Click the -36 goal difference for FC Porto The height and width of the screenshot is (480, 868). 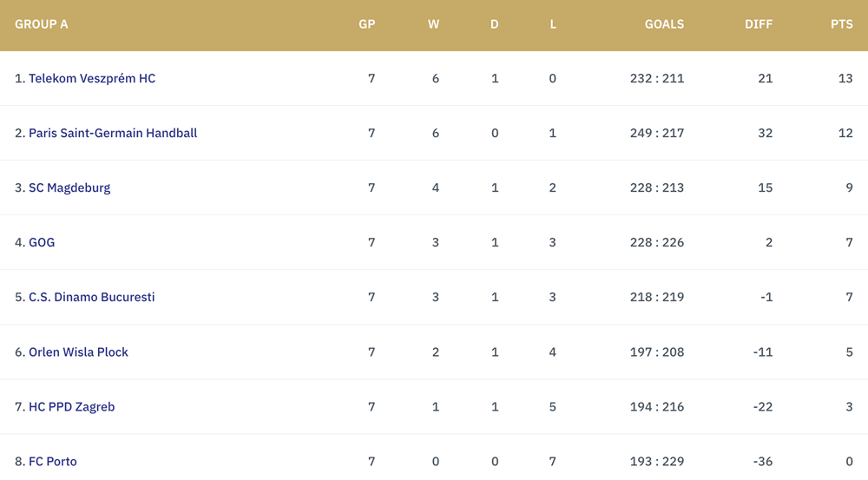point(763,462)
